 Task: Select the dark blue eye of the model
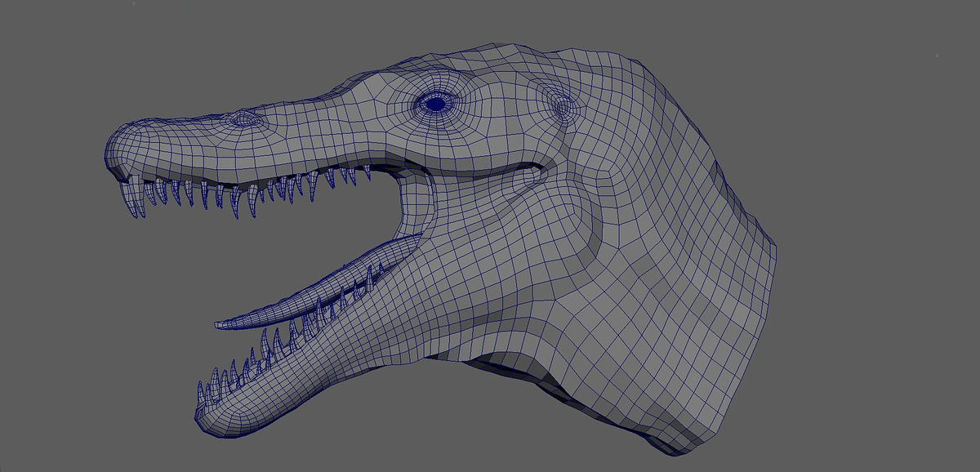[437, 104]
